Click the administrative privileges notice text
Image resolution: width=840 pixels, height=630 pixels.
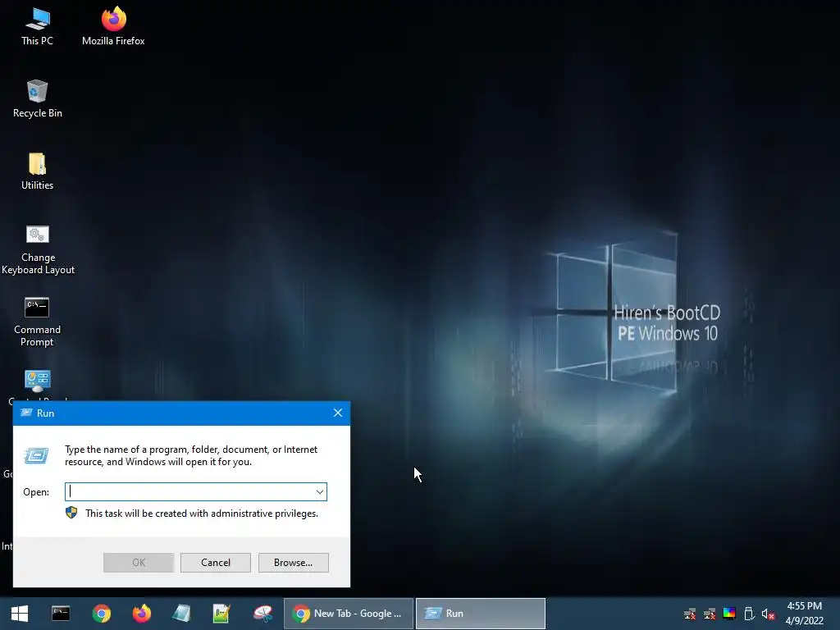[x=202, y=514]
